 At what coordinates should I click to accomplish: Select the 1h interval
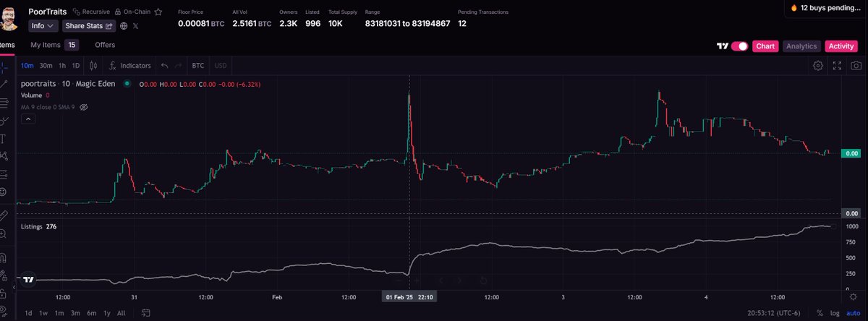tap(62, 65)
